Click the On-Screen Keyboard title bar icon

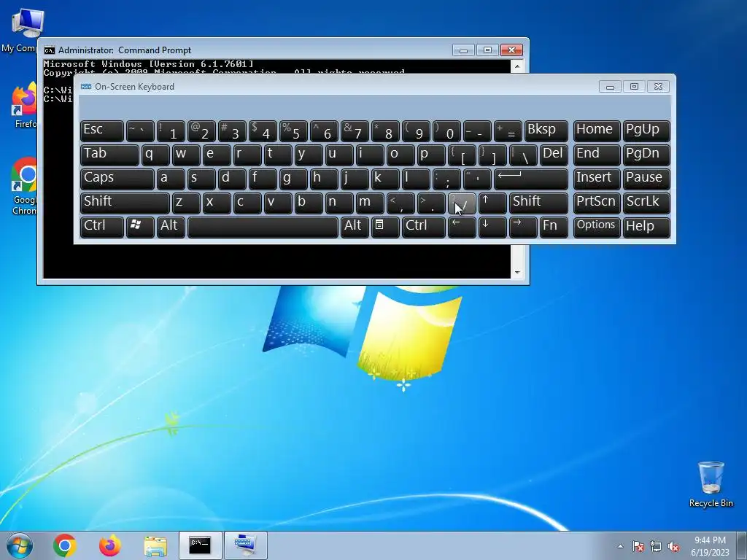tap(86, 87)
